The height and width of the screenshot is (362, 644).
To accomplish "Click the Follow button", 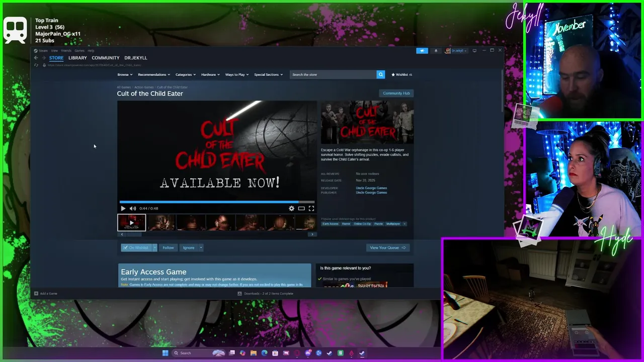I will pyautogui.click(x=168, y=247).
